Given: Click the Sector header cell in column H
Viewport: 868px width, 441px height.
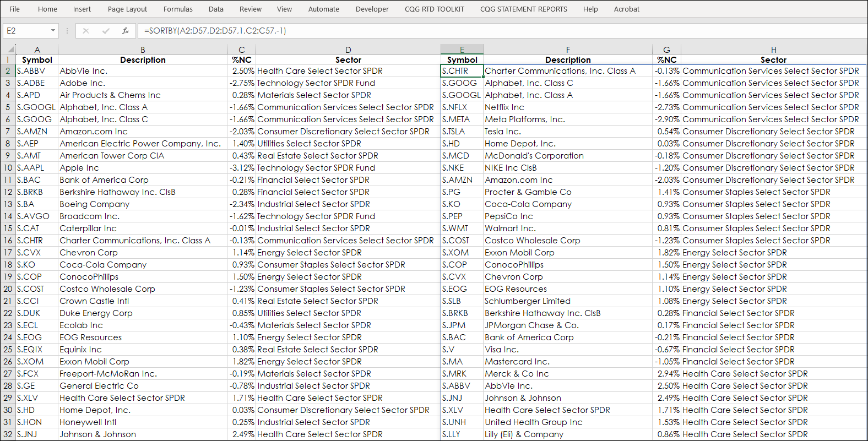Looking at the screenshot, I should click(x=773, y=59).
